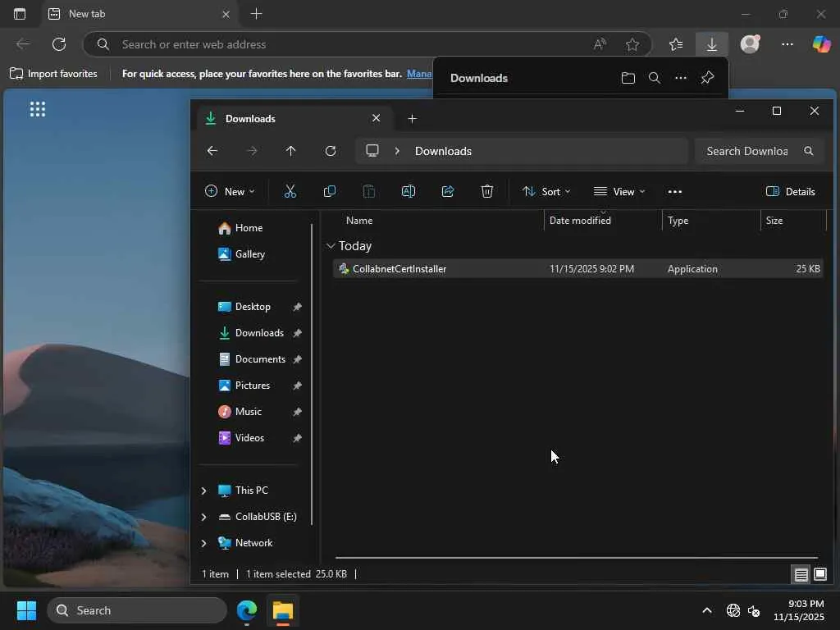Screen dimensions: 840x630
Task: Click the Search Downloads input field
Action: (x=746, y=151)
